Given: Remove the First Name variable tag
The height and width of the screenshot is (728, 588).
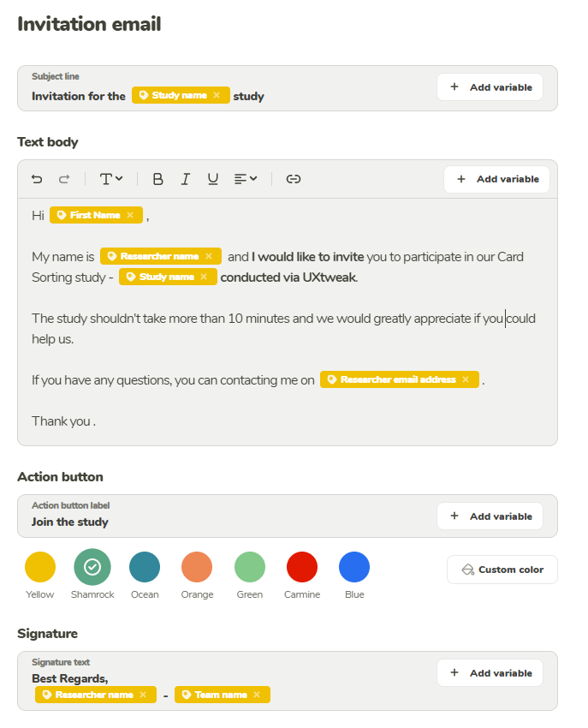Looking at the screenshot, I should tap(130, 215).
